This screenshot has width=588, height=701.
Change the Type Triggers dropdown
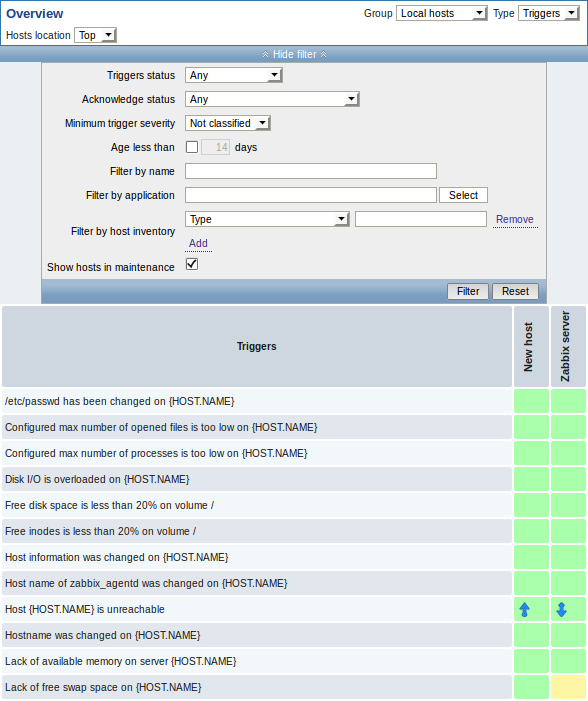(549, 13)
